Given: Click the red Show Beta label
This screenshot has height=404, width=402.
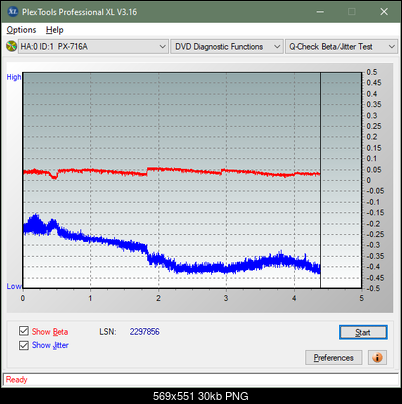Looking at the screenshot, I should 50,332.
